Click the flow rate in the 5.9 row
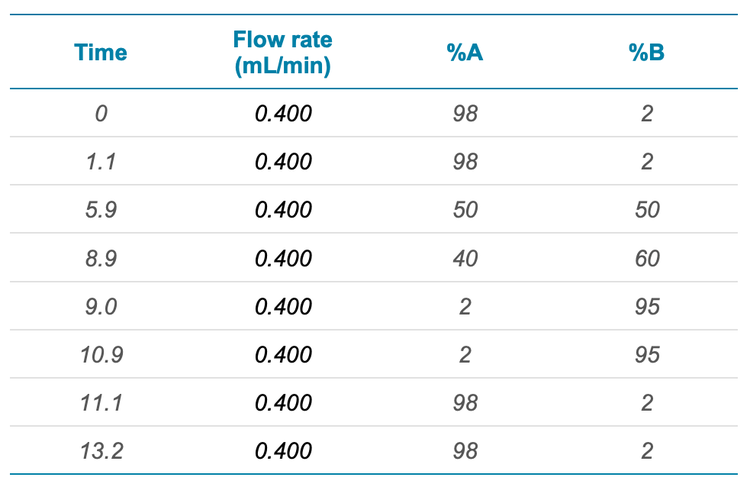750x487 pixels. (x=283, y=210)
